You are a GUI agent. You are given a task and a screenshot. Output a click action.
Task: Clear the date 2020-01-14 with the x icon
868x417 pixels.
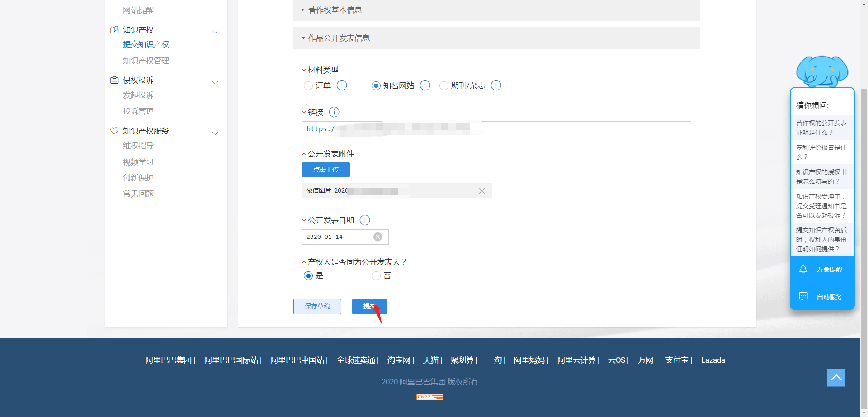click(378, 237)
